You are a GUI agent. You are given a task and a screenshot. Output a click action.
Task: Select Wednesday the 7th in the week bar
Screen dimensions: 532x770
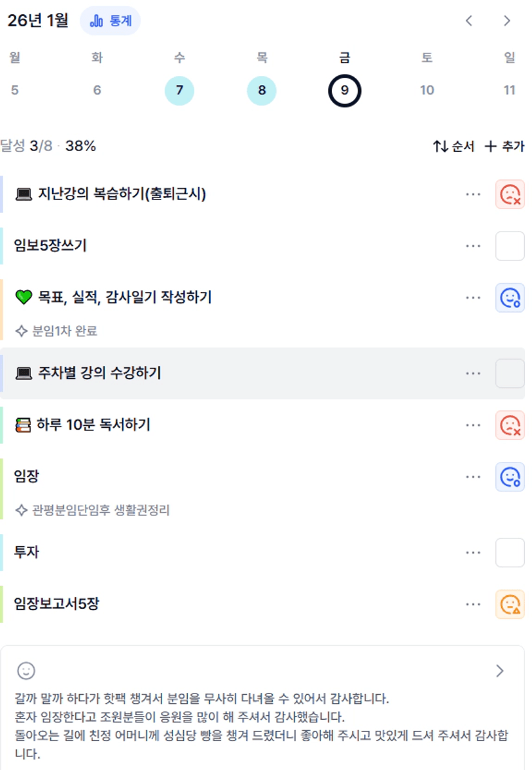coord(179,90)
